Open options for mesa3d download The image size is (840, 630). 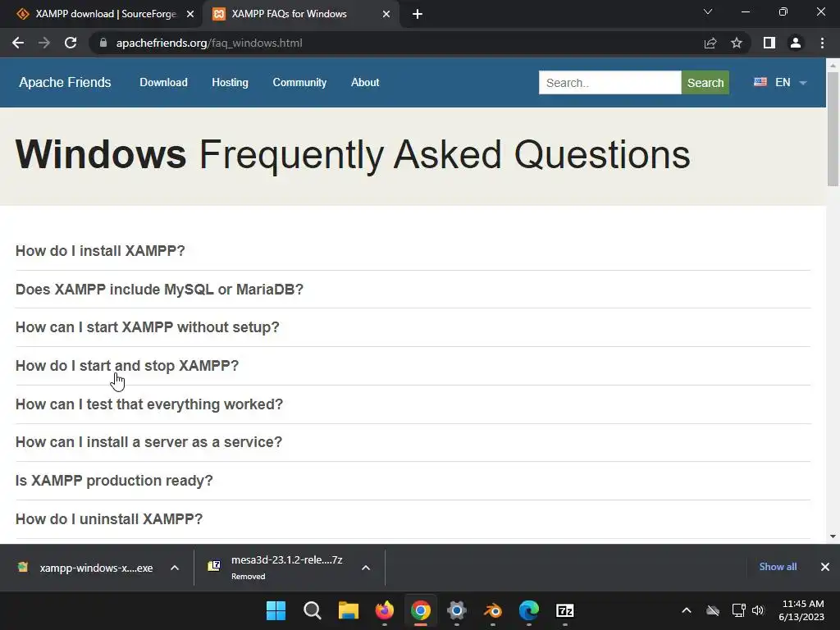click(366, 568)
